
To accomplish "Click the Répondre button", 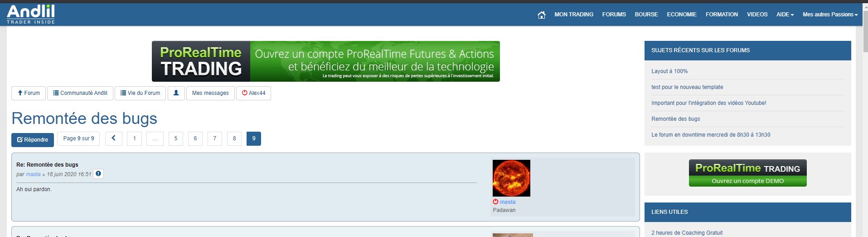I will (x=33, y=140).
